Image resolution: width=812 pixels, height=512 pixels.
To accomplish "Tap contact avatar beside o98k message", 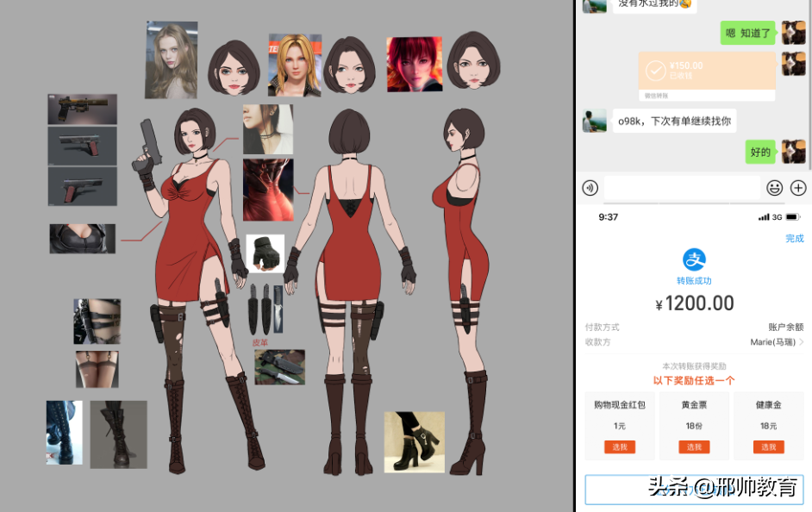I will point(595,122).
